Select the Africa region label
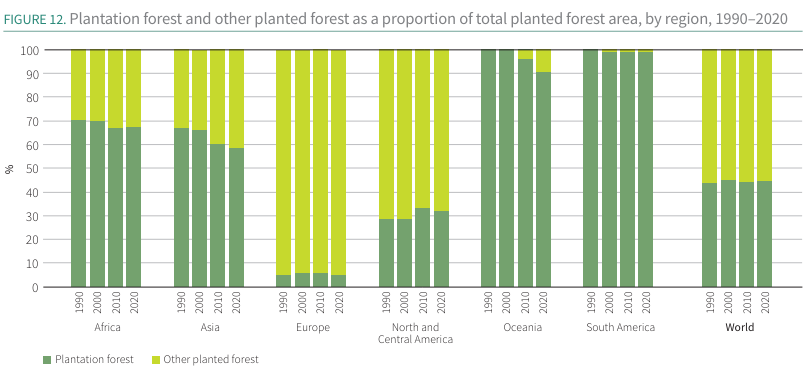The height and width of the screenshot is (371, 810). (107, 328)
